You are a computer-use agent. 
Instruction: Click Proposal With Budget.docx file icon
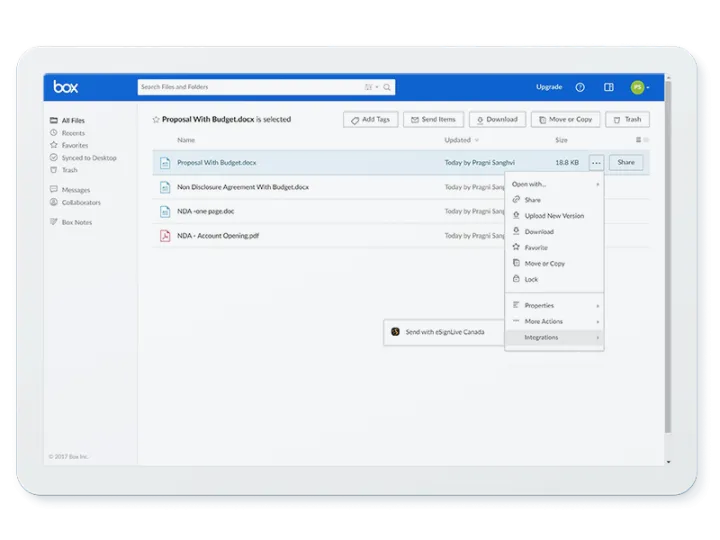coord(165,163)
